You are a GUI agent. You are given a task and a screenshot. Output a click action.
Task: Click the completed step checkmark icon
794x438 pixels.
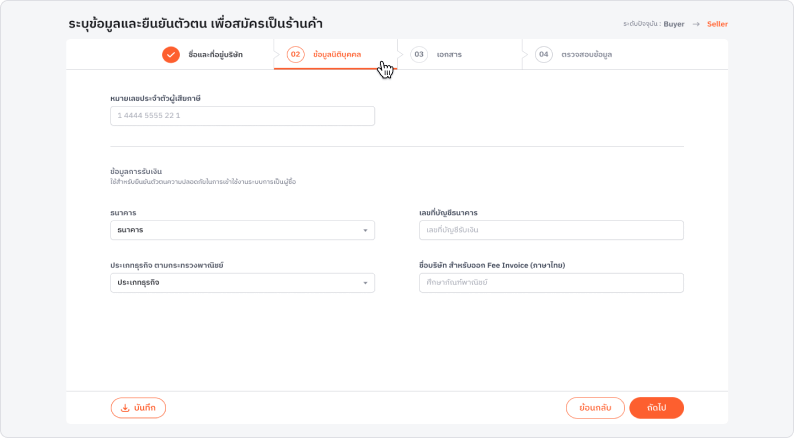(x=171, y=54)
